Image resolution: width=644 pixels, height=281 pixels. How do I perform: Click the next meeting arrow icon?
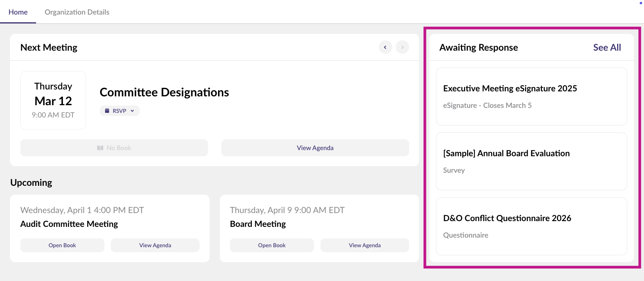(x=402, y=47)
